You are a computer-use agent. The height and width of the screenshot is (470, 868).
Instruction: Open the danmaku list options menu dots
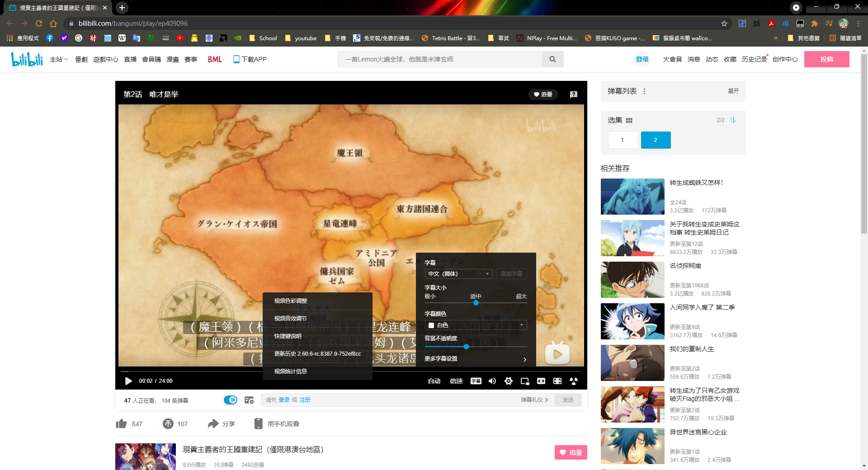point(644,91)
